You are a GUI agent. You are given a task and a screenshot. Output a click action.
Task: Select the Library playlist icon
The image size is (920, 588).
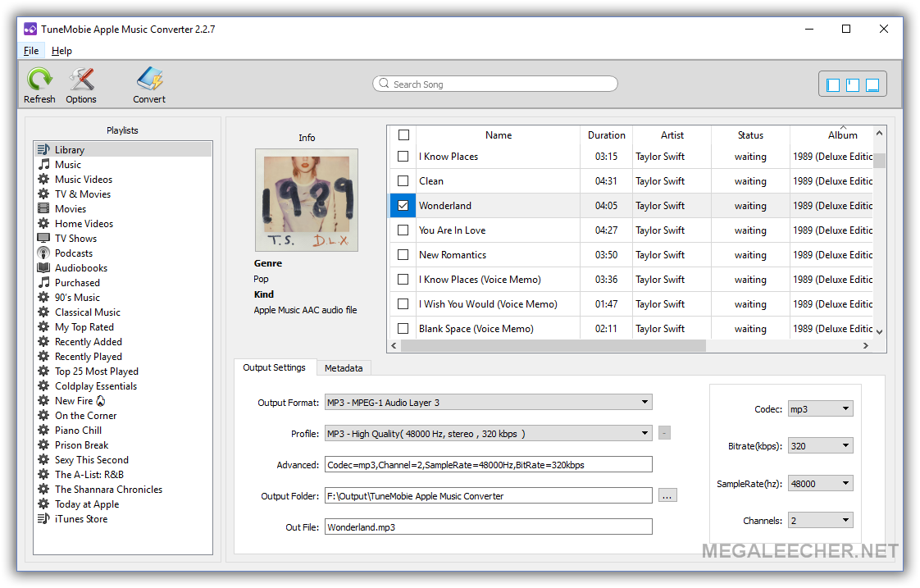43,149
